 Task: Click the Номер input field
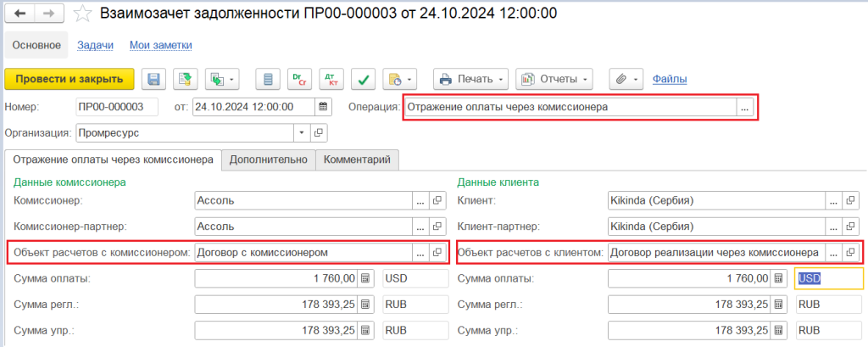click(x=116, y=107)
